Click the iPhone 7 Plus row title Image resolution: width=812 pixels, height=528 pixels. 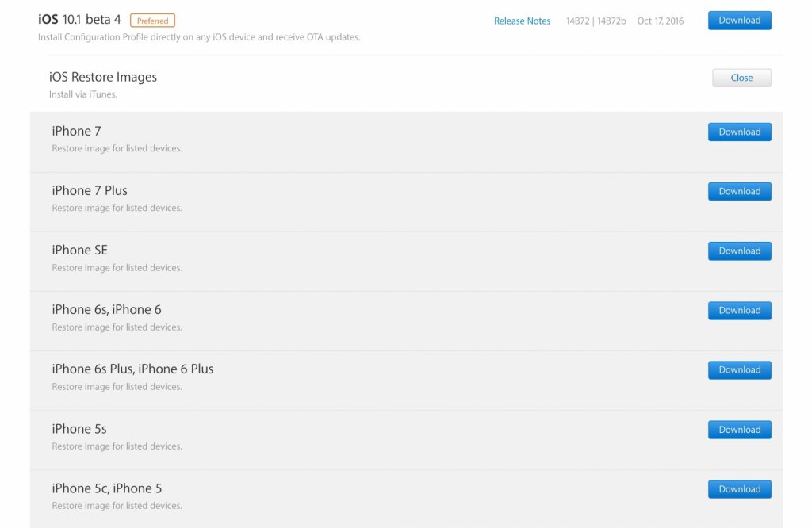click(90, 190)
